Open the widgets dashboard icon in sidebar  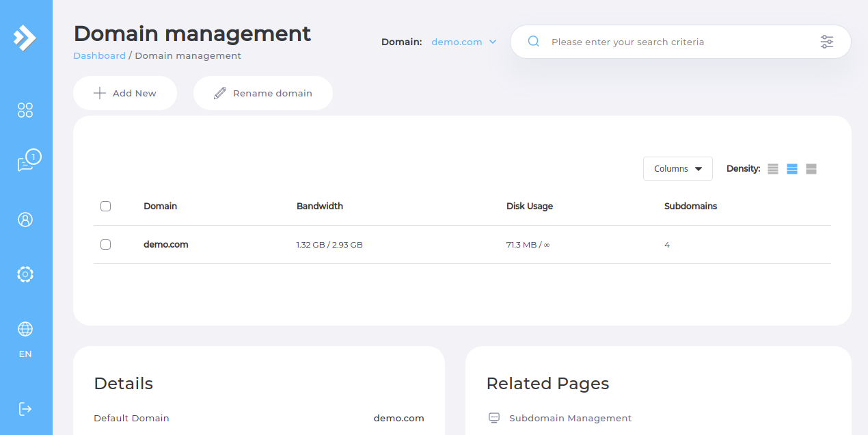pyautogui.click(x=25, y=110)
